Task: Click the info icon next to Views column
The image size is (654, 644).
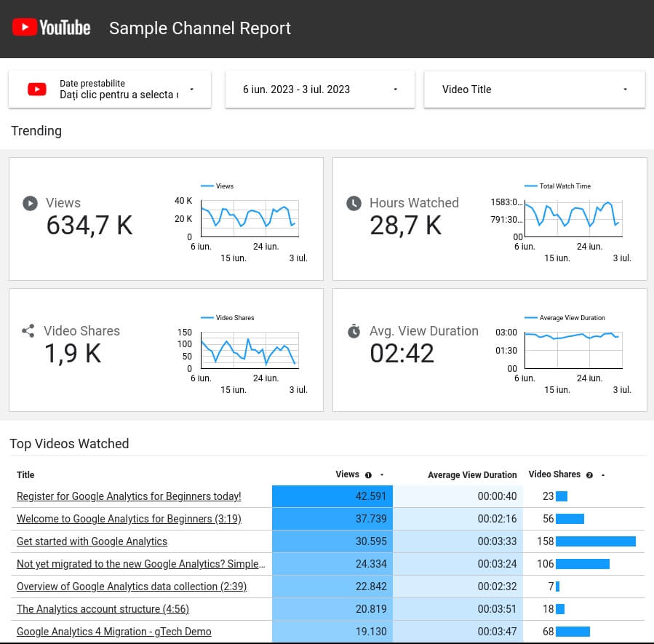Action: click(x=368, y=475)
